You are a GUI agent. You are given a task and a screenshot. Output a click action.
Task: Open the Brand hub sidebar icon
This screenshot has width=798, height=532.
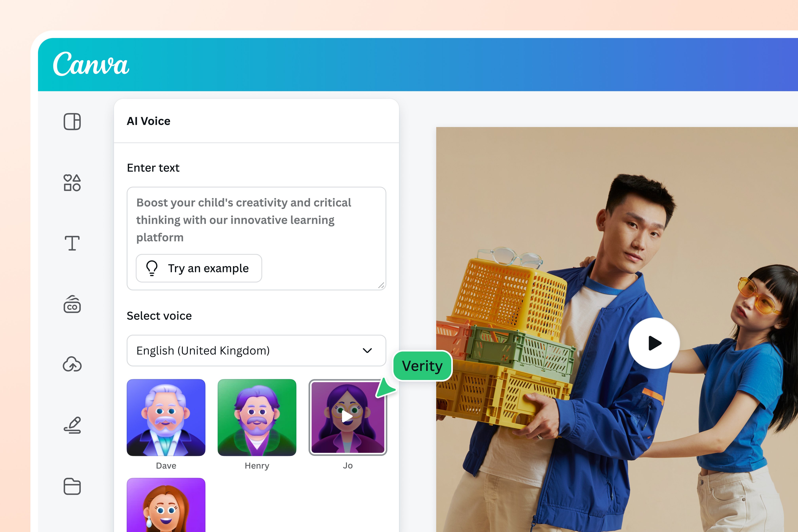72,304
